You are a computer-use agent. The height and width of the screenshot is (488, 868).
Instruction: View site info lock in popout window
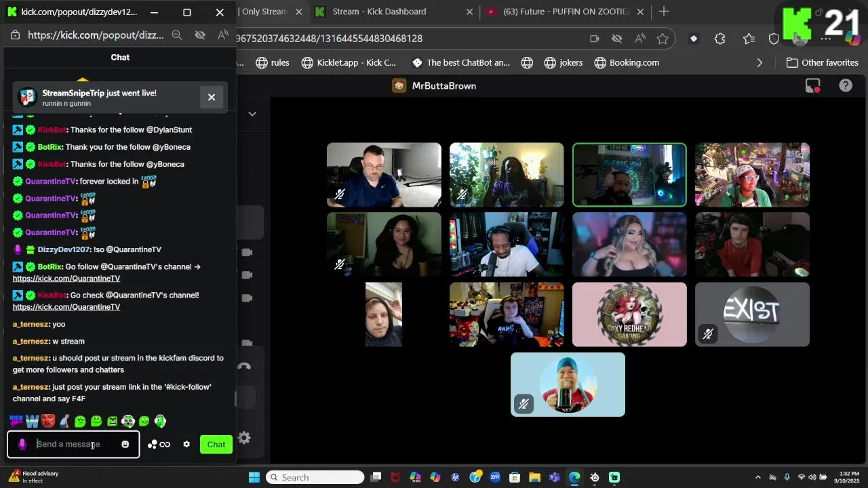coord(15,35)
